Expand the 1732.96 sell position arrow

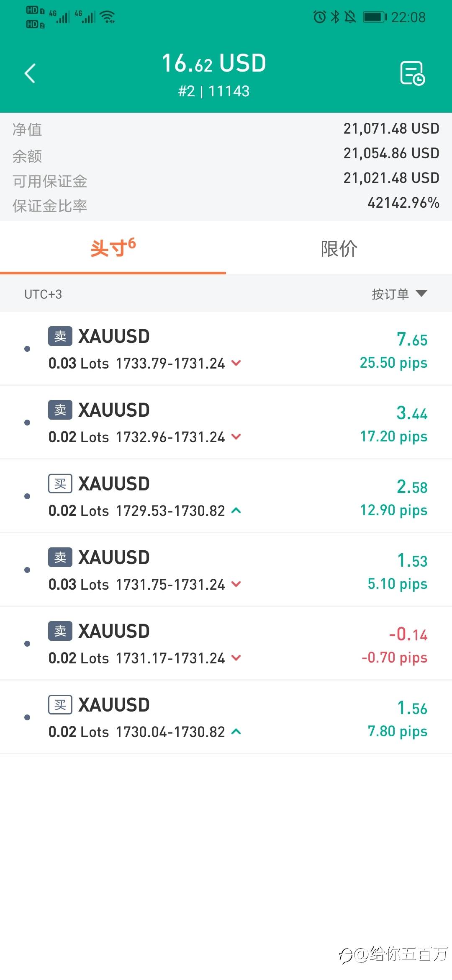(x=236, y=437)
